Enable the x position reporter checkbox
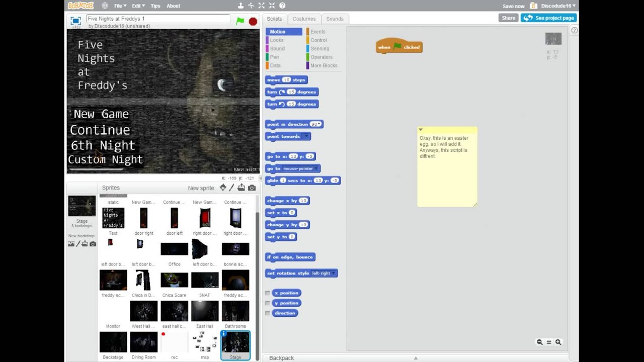 pyautogui.click(x=268, y=293)
